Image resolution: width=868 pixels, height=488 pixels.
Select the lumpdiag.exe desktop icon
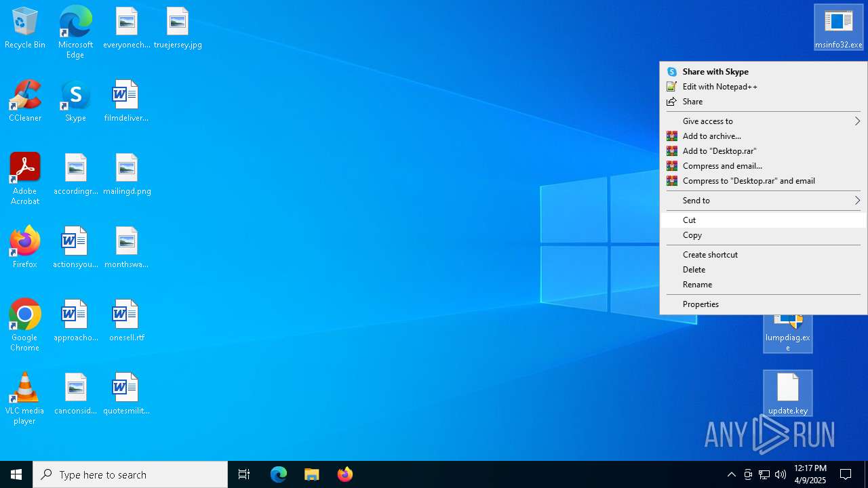pos(788,334)
